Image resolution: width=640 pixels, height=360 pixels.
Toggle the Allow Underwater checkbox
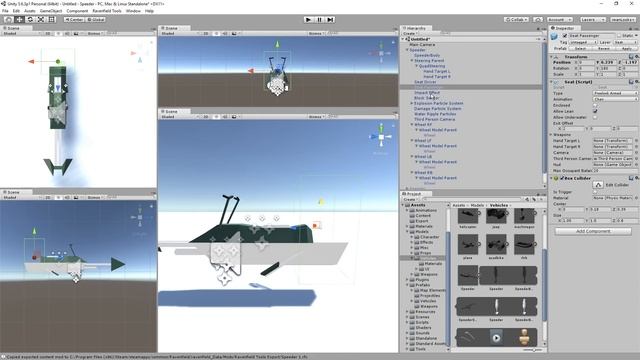pyautogui.click(x=595, y=117)
